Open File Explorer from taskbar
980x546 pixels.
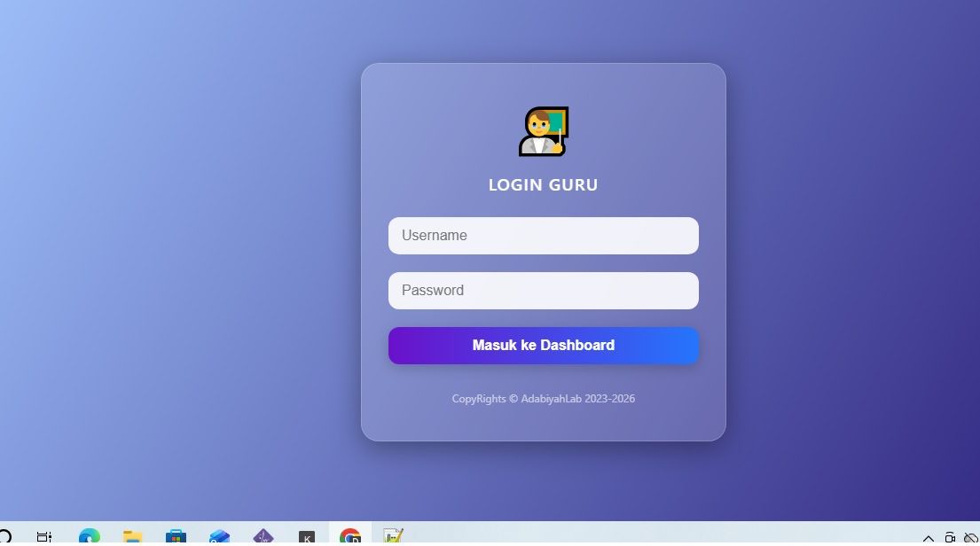pyautogui.click(x=132, y=536)
